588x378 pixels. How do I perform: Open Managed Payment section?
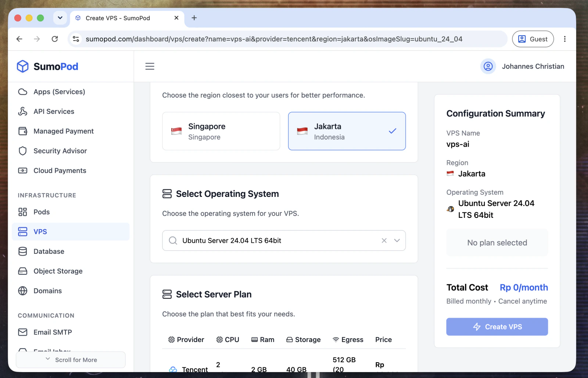coord(71,131)
